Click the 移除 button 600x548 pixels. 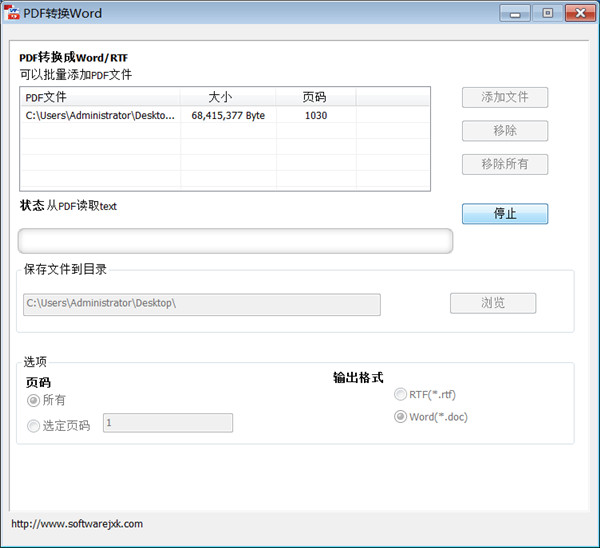coord(505,131)
